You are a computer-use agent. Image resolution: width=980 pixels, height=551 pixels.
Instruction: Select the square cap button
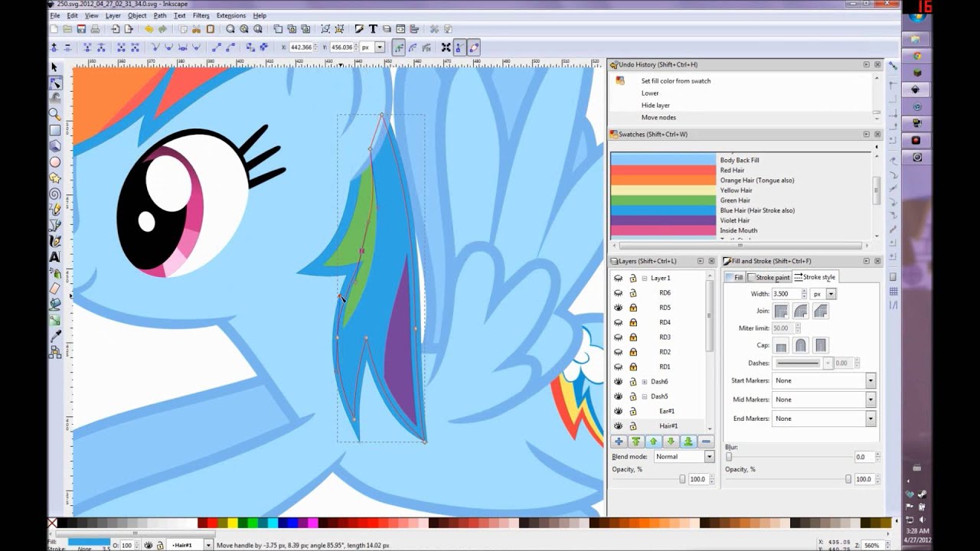pos(820,345)
